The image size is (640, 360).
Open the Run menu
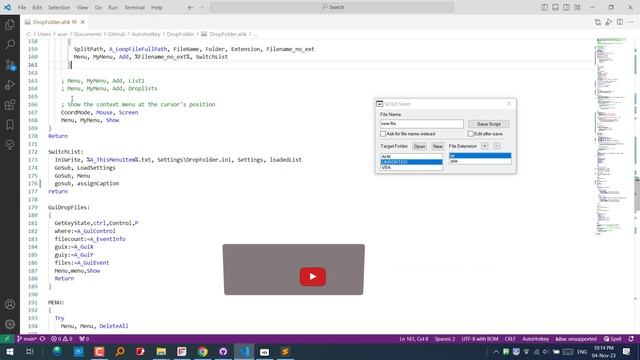(113, 7)
